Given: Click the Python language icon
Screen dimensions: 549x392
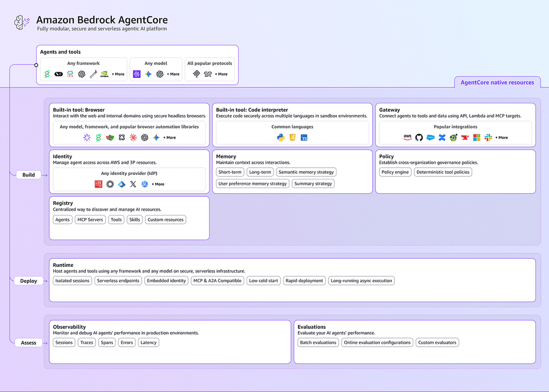Looking at the screenshot, I should click(x=281, y=138).
